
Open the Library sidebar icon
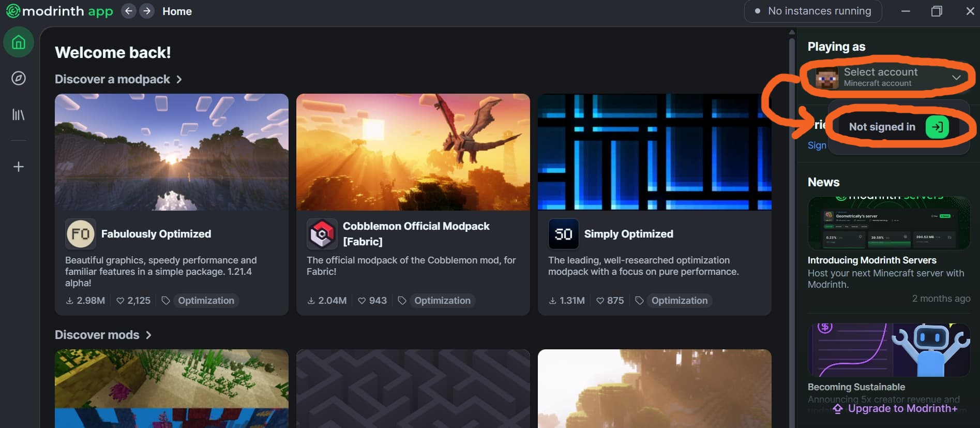[19, 114]
